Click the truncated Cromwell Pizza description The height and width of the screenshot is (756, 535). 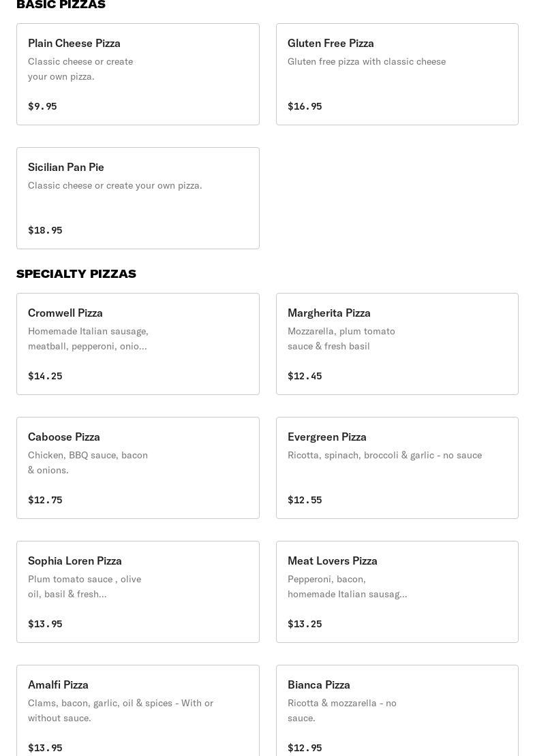tap(88, 338)
